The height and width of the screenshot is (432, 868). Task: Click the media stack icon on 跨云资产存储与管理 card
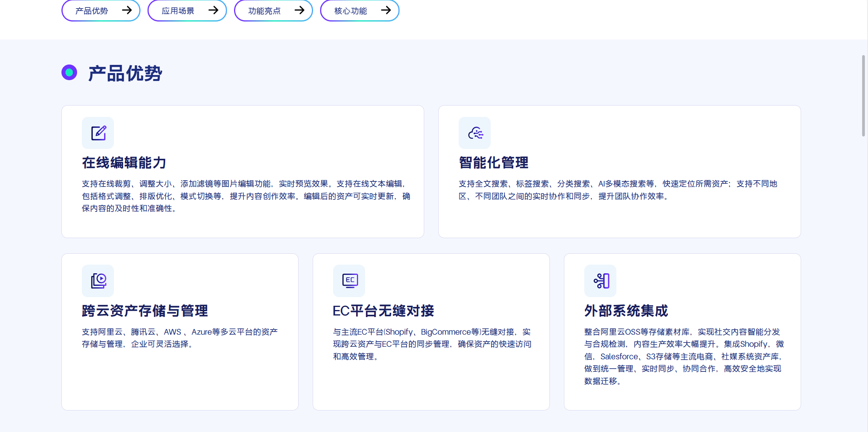click(x=97, y=281)
